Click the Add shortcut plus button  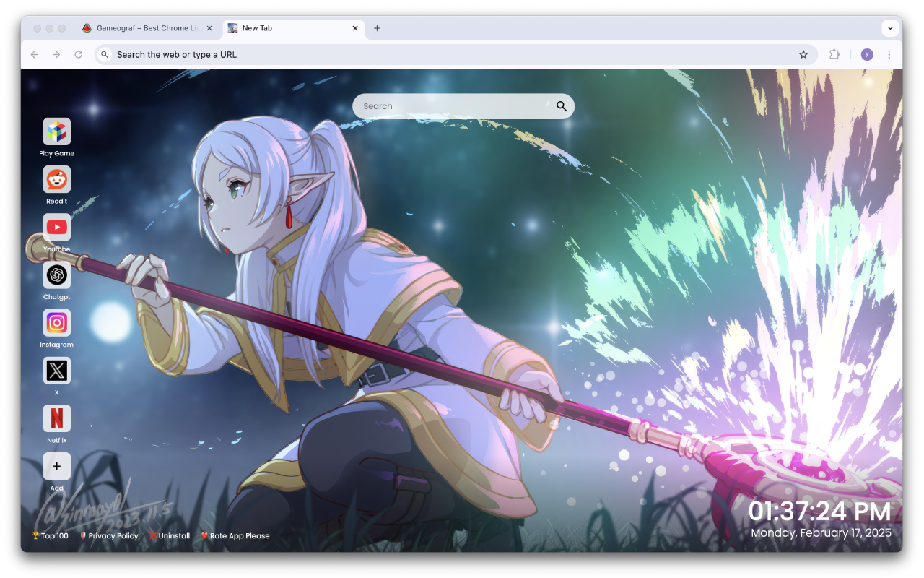[56, 466]
